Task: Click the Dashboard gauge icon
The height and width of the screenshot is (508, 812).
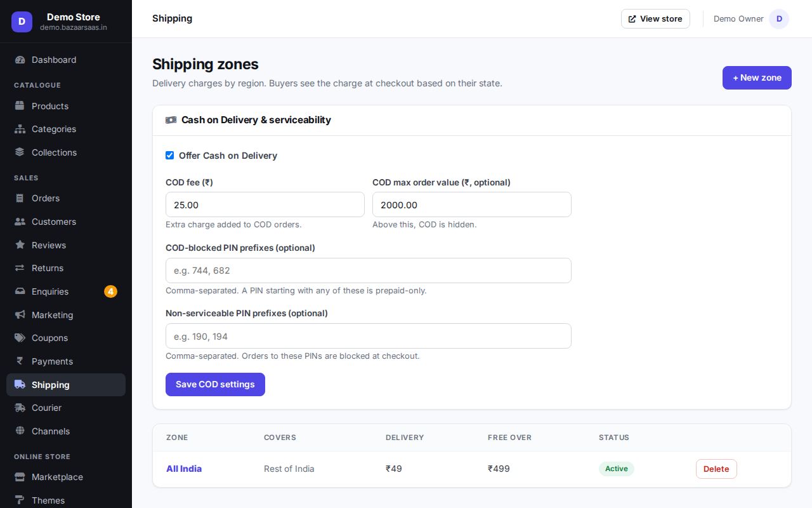Action: 20,60
